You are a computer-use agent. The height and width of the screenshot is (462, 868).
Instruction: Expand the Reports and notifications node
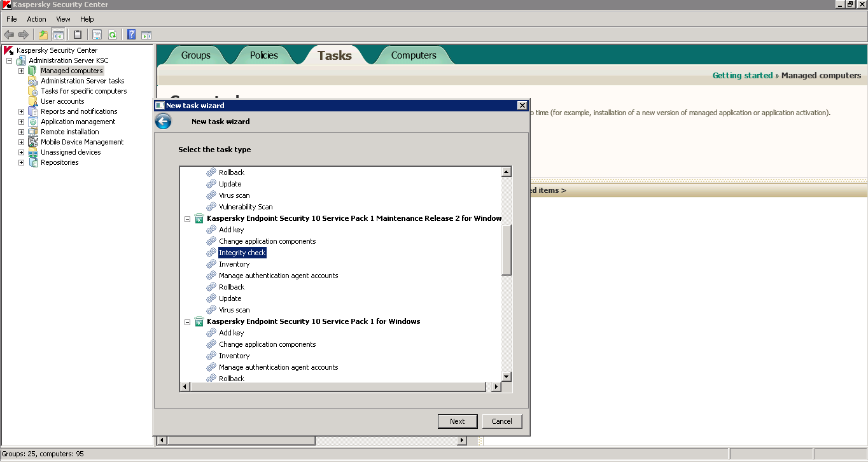click(21, 111)
